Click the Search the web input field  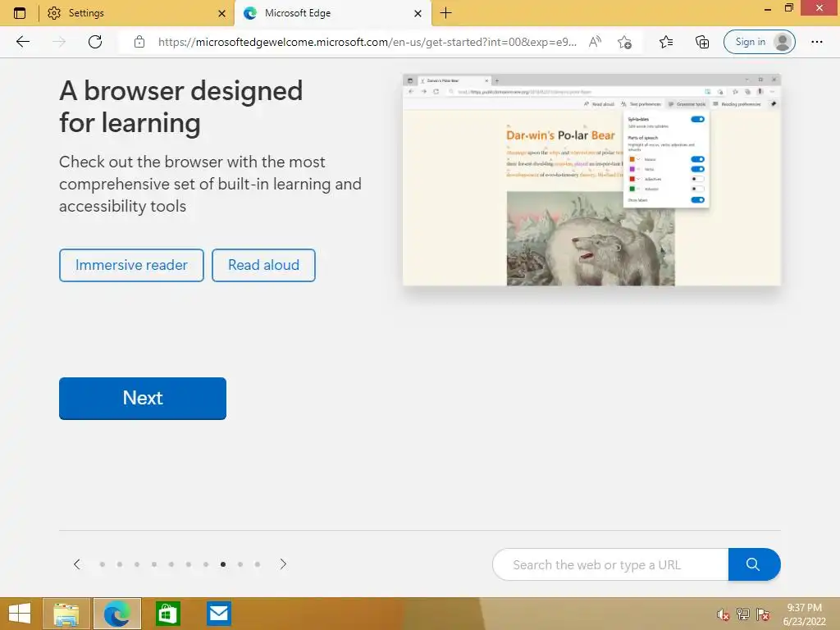pos(610,564)
